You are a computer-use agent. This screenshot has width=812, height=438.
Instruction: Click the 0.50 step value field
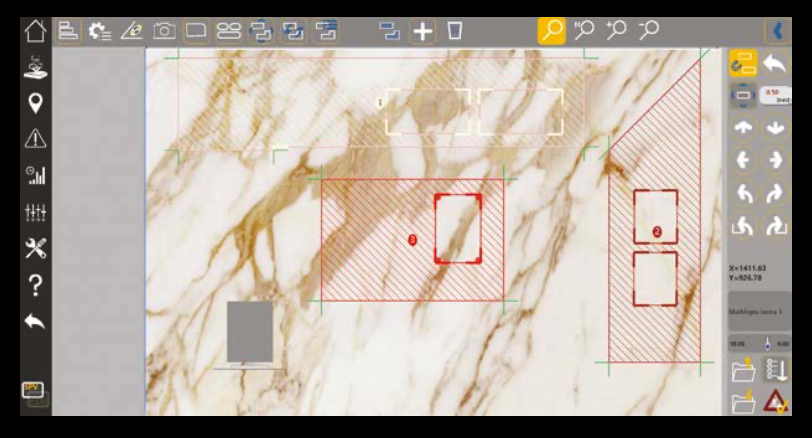775,97
